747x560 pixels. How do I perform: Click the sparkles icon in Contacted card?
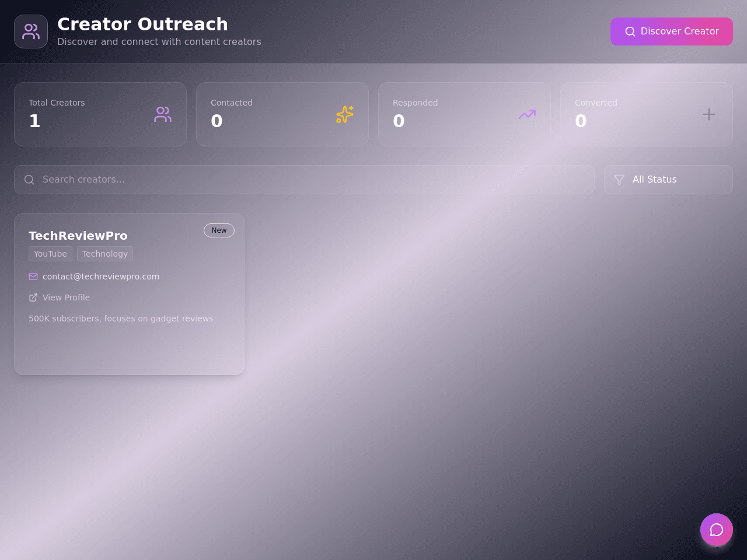(345, 114)
